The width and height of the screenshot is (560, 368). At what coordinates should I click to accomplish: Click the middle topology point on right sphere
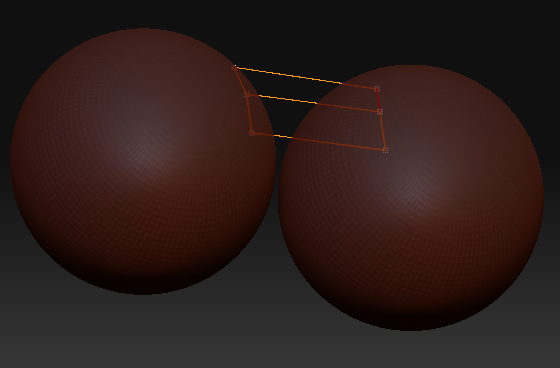[380, 112]
